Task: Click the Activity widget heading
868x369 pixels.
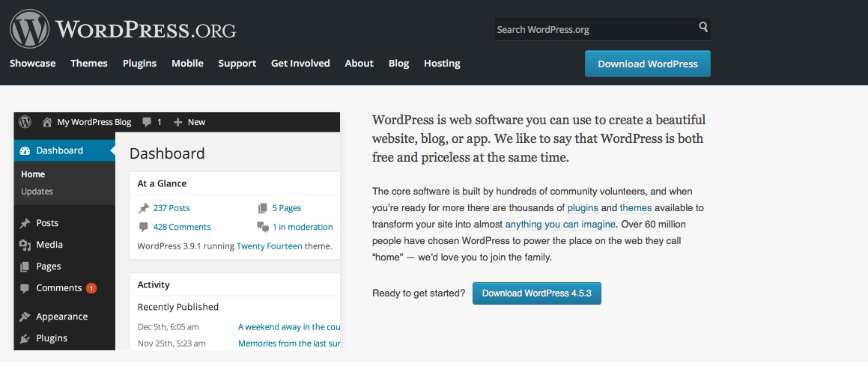Action: click(154, 285)
